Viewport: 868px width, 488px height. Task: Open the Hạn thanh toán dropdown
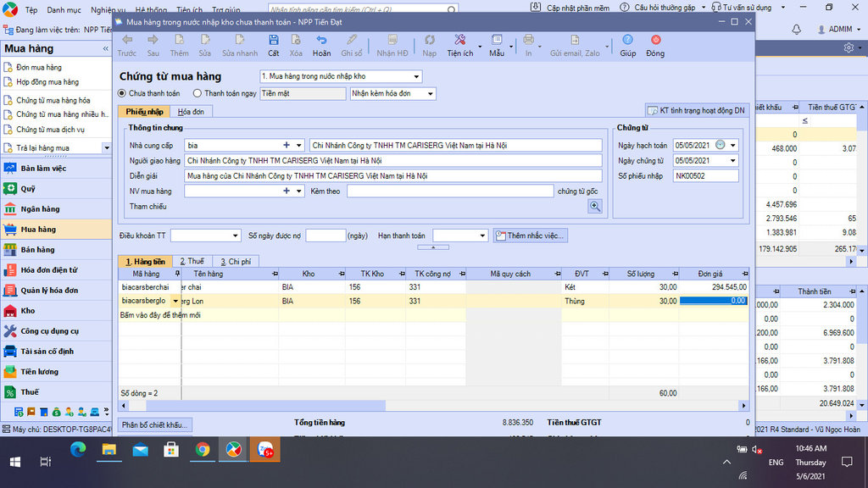click(482, 236)
